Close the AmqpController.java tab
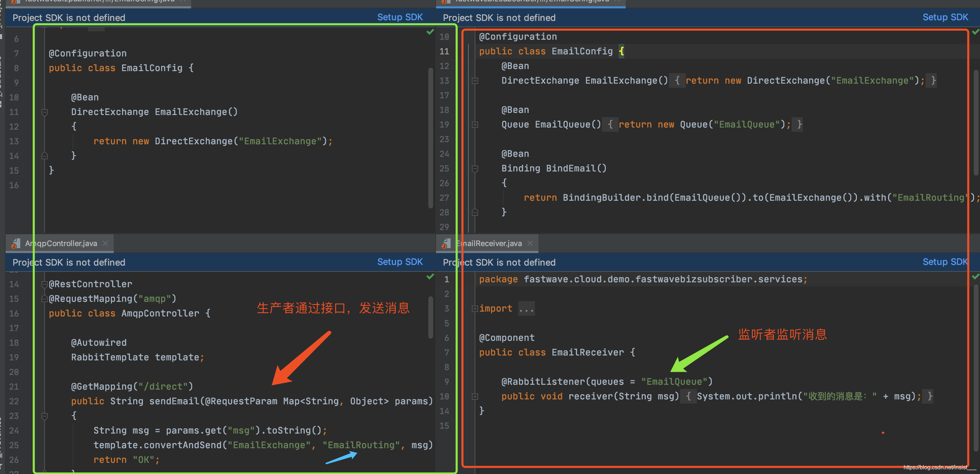This screenshot has width=980, height=474. click(105, 243)
